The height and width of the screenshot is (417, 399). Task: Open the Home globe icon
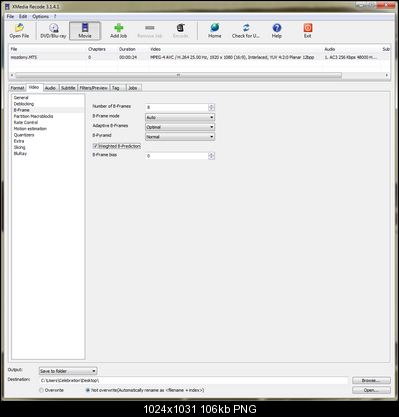tap(215, 31)
